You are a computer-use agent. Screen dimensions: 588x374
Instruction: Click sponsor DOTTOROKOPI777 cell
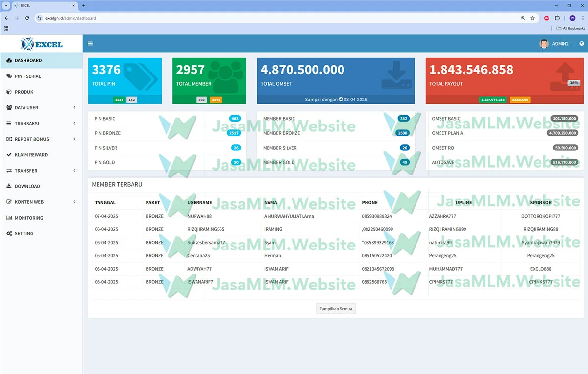(x=540, y=216)
